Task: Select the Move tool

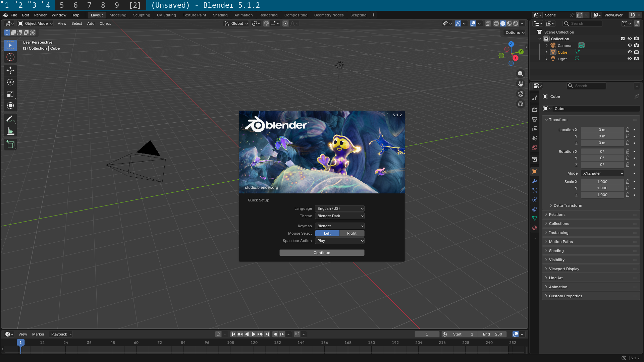Action: tap(10, 70)
